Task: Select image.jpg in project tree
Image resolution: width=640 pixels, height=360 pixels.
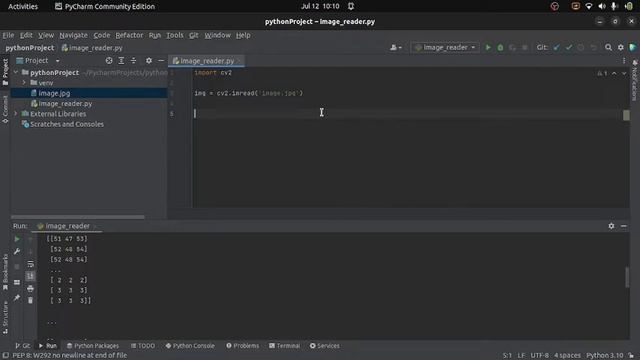Action: [x=54, y=93]
